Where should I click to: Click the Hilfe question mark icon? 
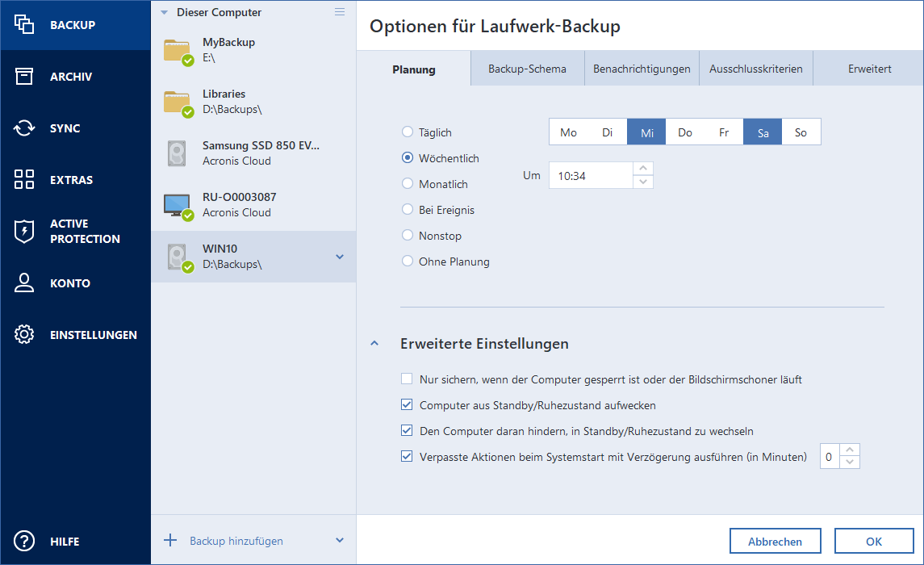pos(24,542)
